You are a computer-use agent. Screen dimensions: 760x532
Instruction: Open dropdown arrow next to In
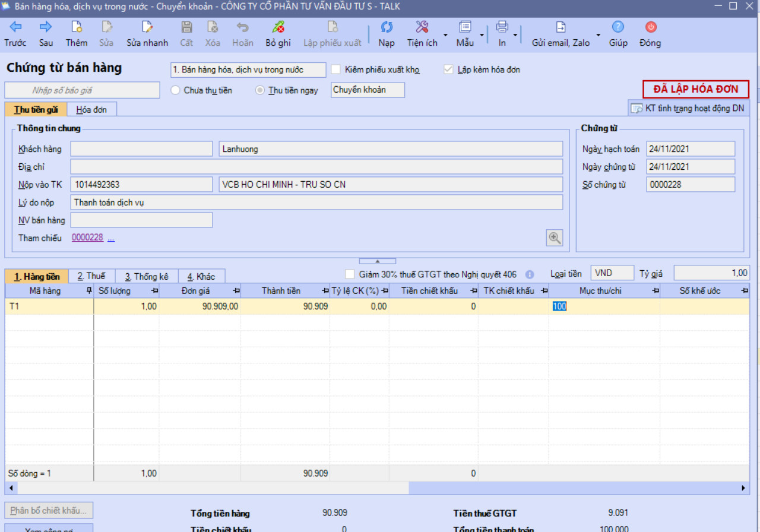click(515, 34)
